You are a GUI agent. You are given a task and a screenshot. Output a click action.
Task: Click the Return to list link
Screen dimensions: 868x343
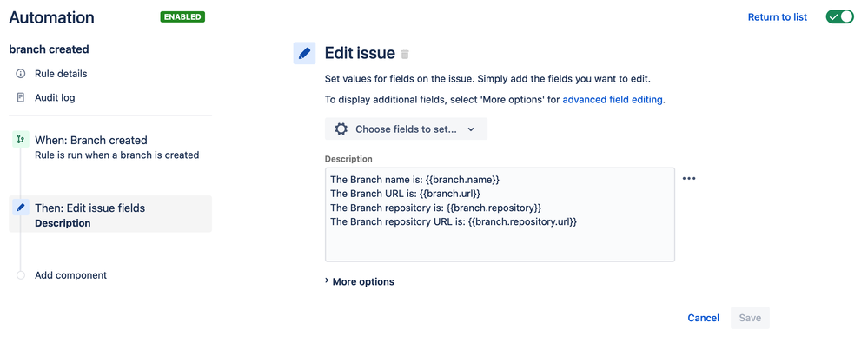point(778,17)
